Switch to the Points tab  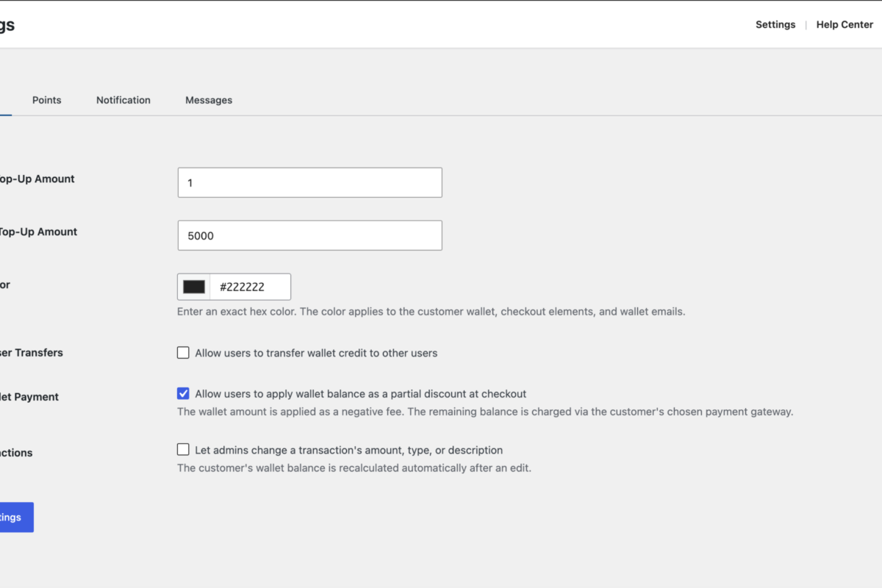tap(47, 100)
